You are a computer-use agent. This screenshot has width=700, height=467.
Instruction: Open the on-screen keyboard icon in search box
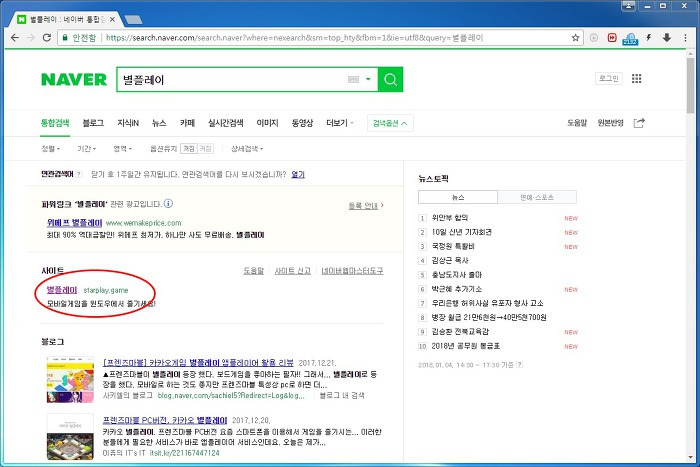click(x=353, y=79)
